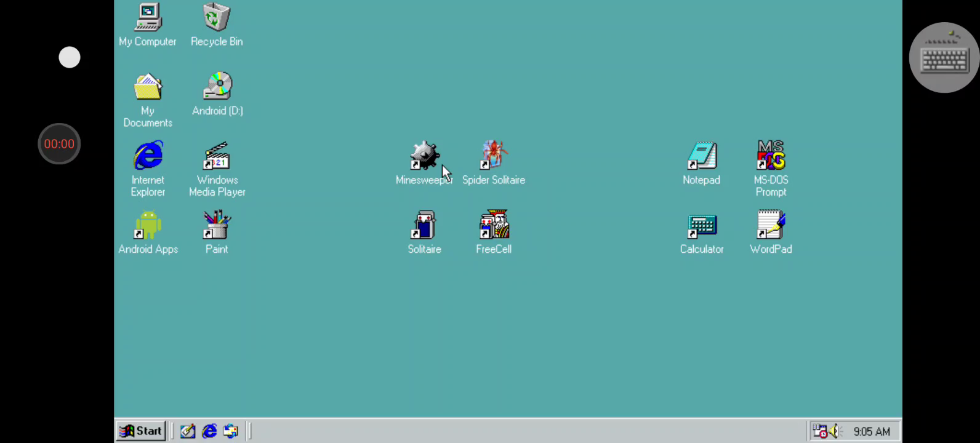Click the Notepad shortcut icon
Viewport: 980px width, 443px height.
(702, 156)
